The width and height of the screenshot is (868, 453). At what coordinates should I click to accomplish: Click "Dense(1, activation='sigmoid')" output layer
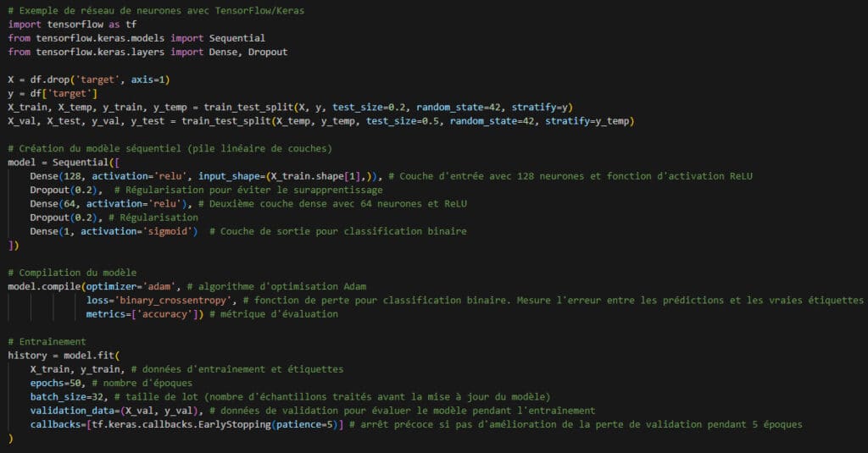[x=114, y=232]
